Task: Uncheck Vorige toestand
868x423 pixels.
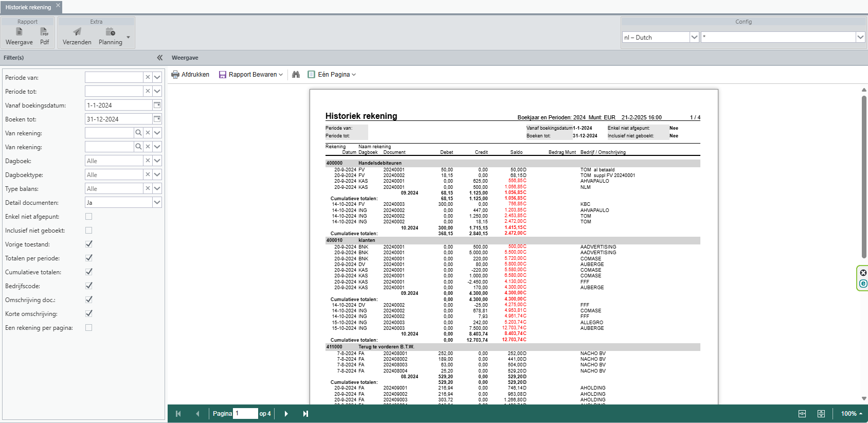Action: pos(89,244)
